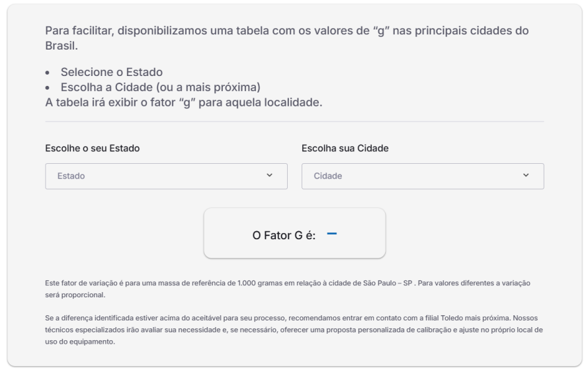Viewport: 588px width, 370px height.
Task: Click the "Estado" placeholder text
Action: tap(71, 176)
